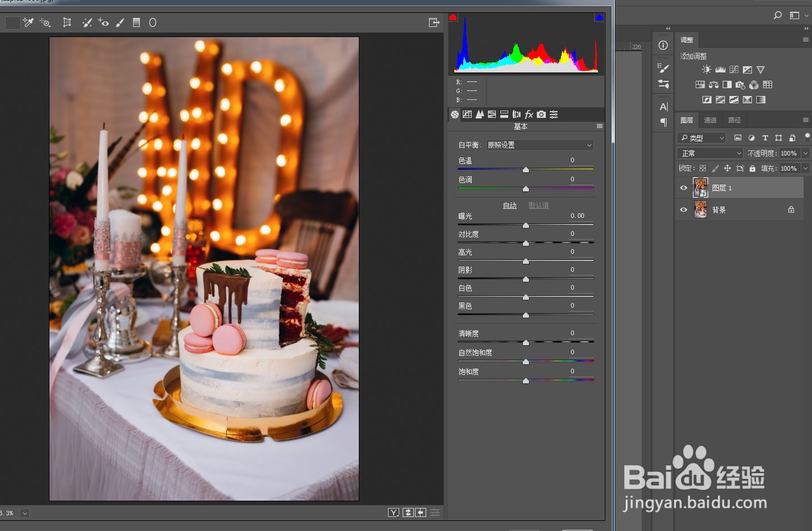Adjust the 饱和度 saturation slider
This screenshot has height=531, width=812.
point(526,380)
